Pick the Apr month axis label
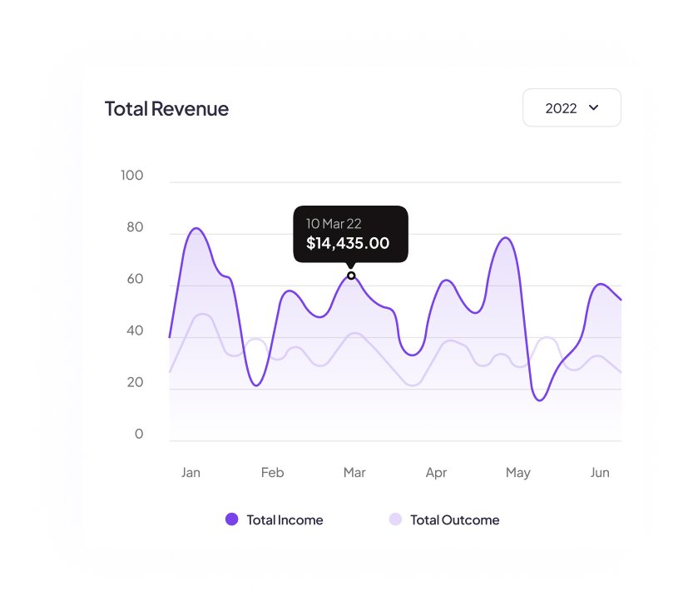The width and height of the screenshot is (693, 616). coord(436,473)
